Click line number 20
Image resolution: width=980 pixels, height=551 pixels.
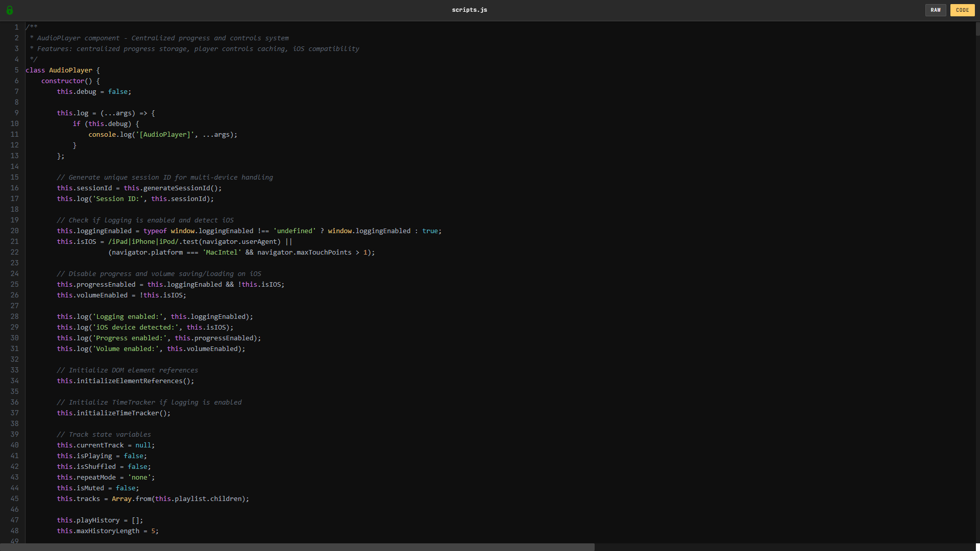(14, 231)
